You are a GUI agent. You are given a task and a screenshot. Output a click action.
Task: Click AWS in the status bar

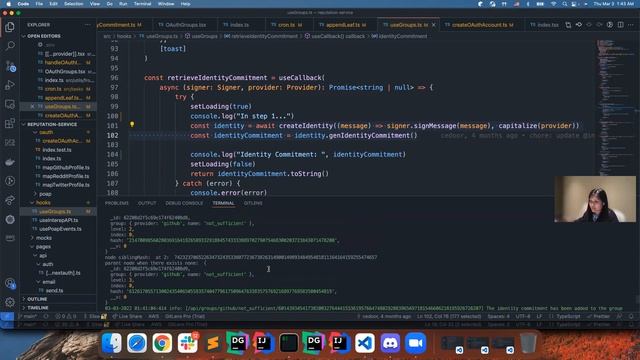coord(154,316)
